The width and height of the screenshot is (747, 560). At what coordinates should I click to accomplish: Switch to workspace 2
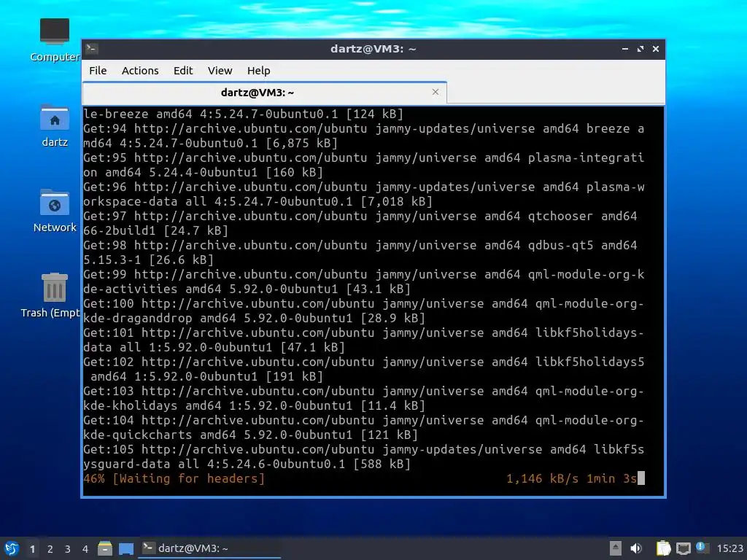(x=50, y=549)
